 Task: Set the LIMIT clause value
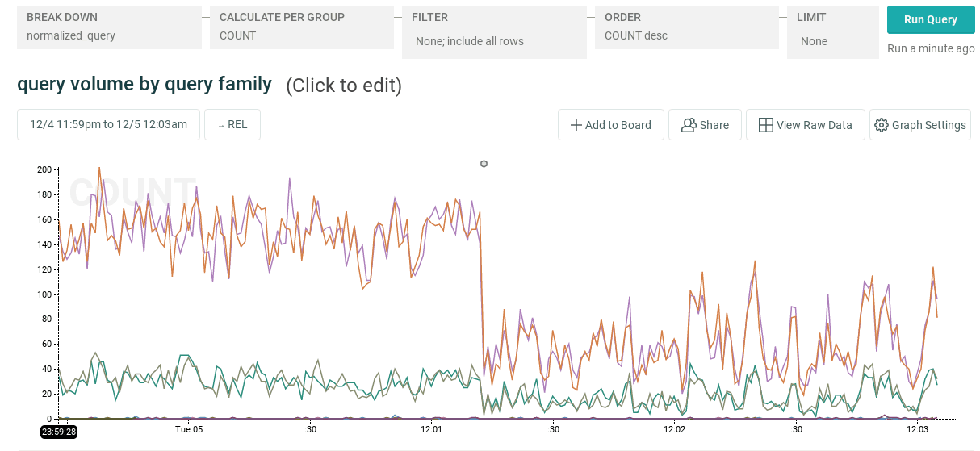click(832, 32)
